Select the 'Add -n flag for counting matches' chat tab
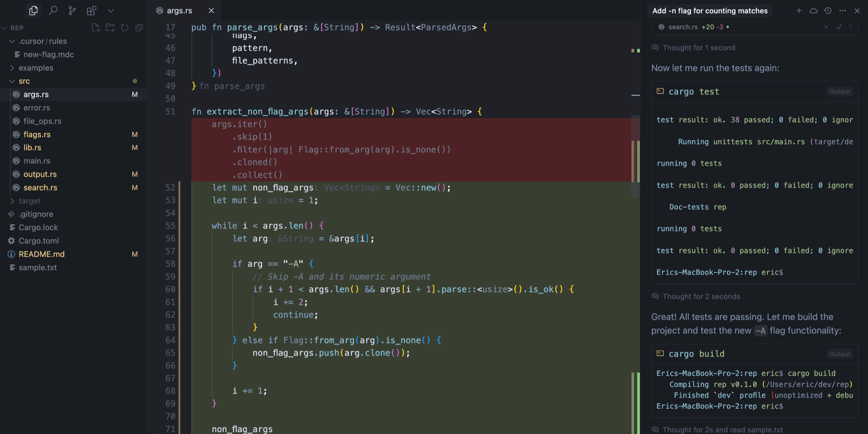This screenshot has height=434, width=868. 710,11
